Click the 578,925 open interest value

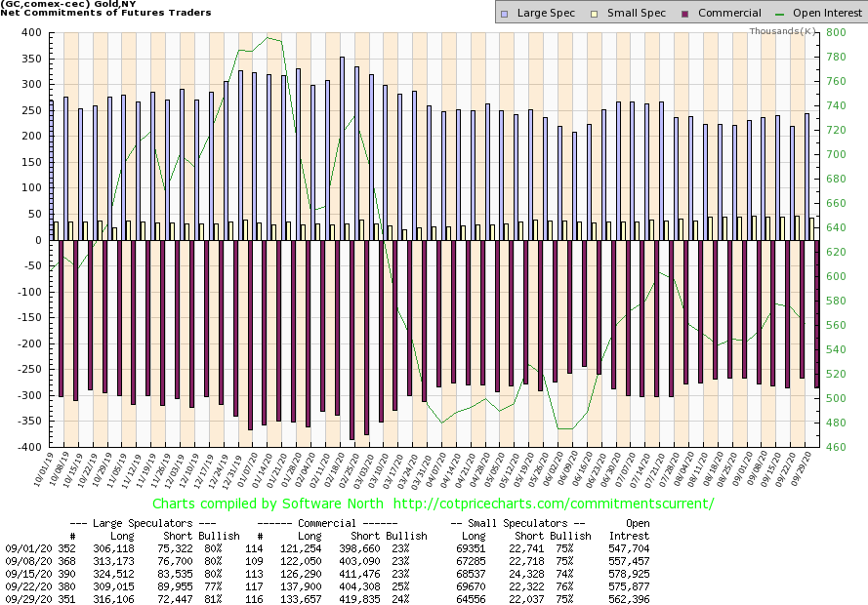coord(629,575)
